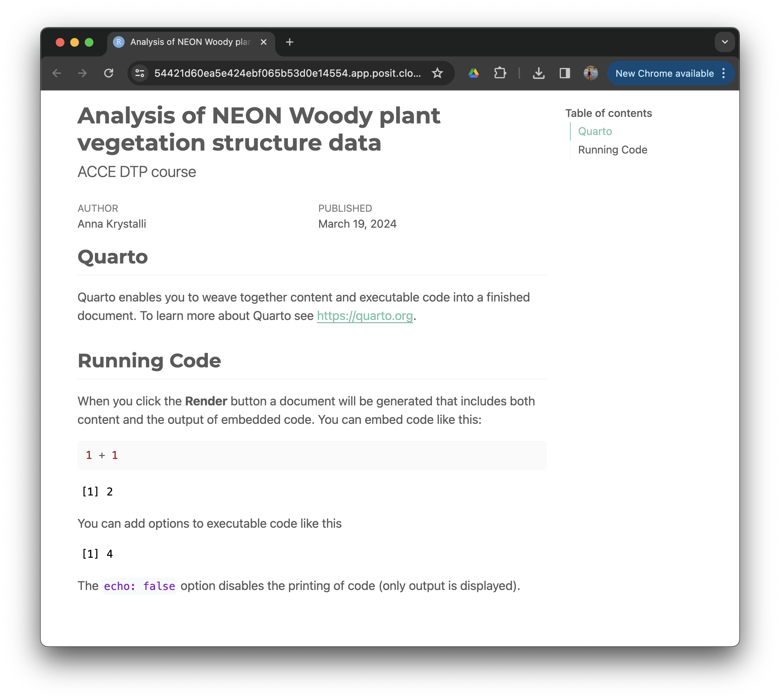
Task: Click the AUTHOR label
Action: click(x=98, y=208)
